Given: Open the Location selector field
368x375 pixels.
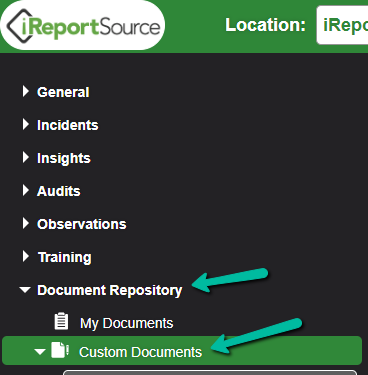Looking at the screenshot, I should coord(342,25).
